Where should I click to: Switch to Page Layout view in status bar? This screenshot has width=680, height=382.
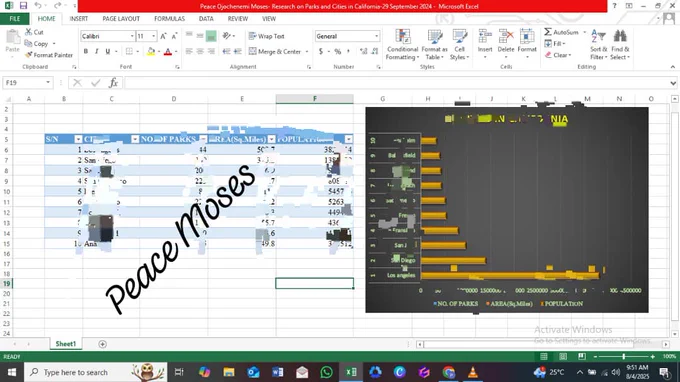[x=563, y=356]
